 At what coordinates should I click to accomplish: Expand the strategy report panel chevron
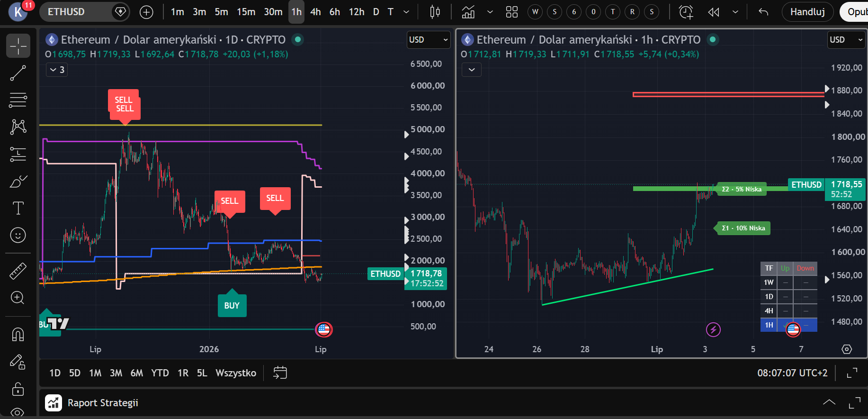829,402
